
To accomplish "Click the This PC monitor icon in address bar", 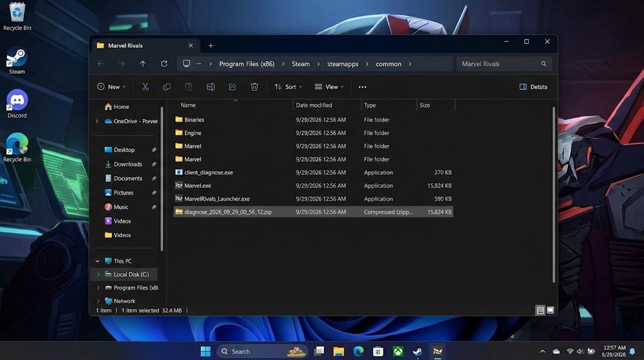I will [186, 64].
